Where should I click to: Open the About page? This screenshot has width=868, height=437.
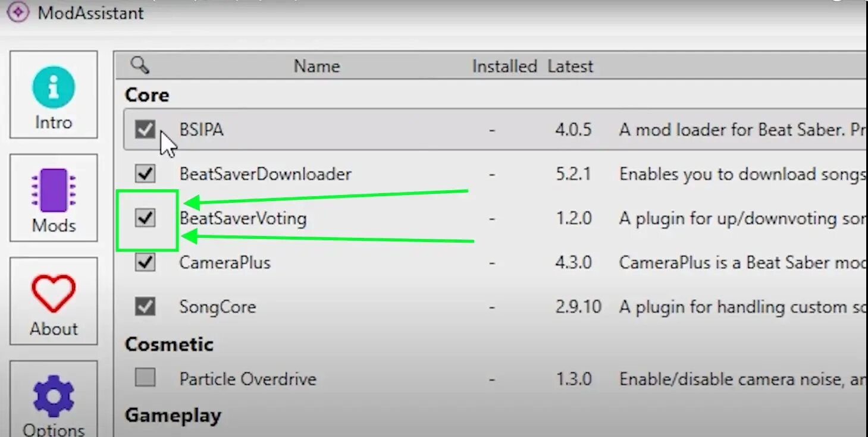54,301
